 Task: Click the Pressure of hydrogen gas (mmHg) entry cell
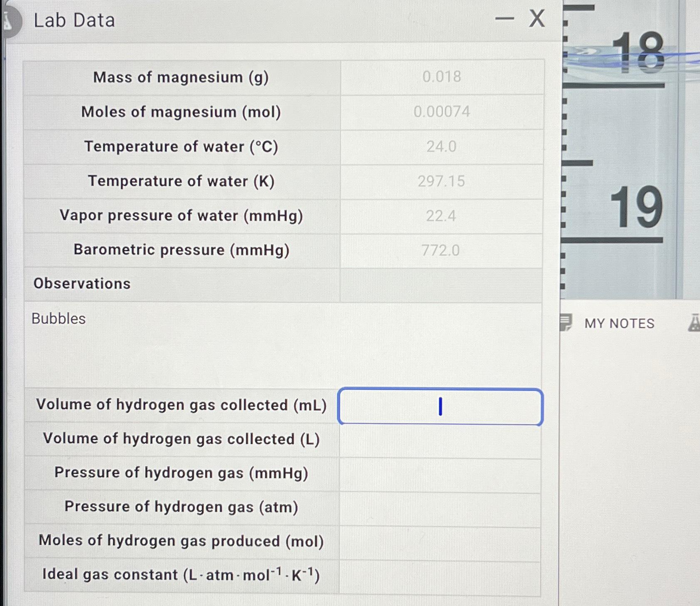[x=441, y=473]
